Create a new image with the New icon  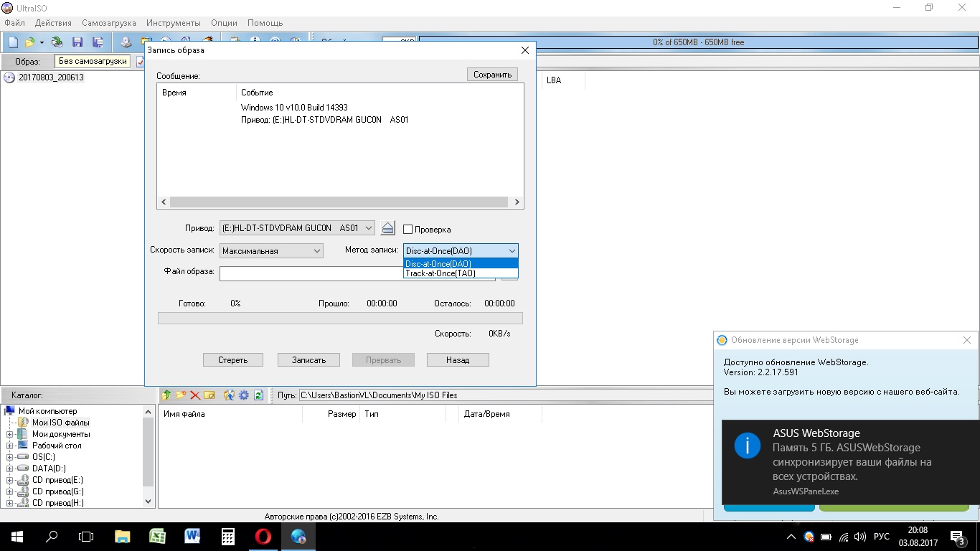pyautogui.click(x=13, y=42)
